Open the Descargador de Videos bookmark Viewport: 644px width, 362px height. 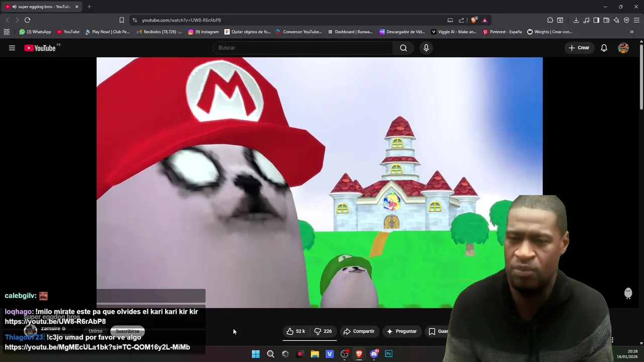pos(402,32)
